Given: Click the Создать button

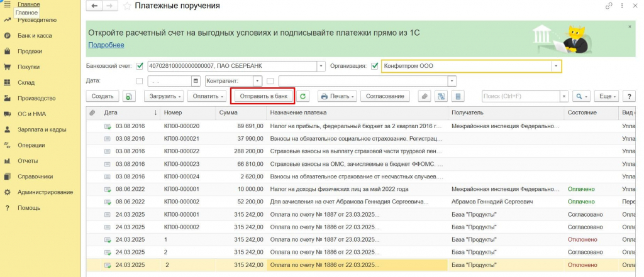Looking at the screenshot, I should point(103,97).
